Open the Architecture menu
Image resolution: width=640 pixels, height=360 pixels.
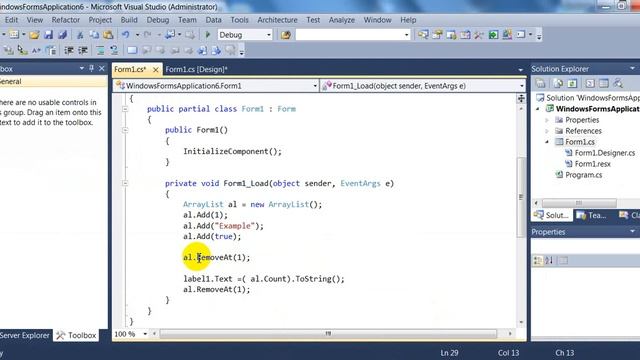pyautogui.click(x=277, y=20)
